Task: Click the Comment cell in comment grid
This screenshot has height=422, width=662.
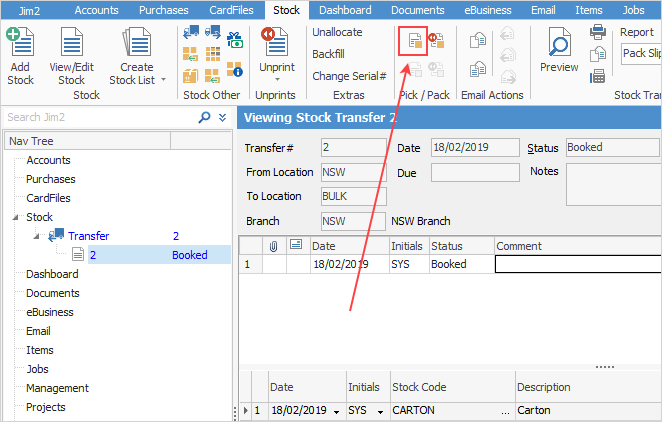Action: pos(578,264)
